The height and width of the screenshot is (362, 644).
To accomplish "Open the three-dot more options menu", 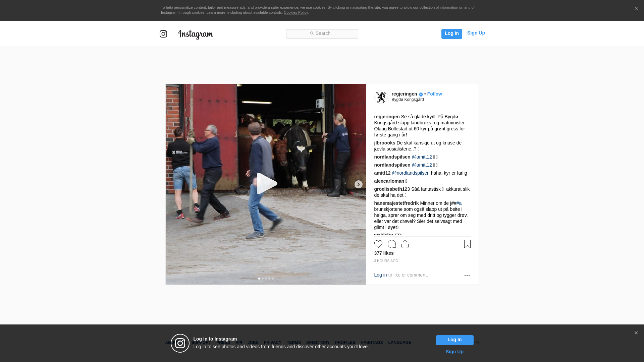I will (x=467, y=276).
